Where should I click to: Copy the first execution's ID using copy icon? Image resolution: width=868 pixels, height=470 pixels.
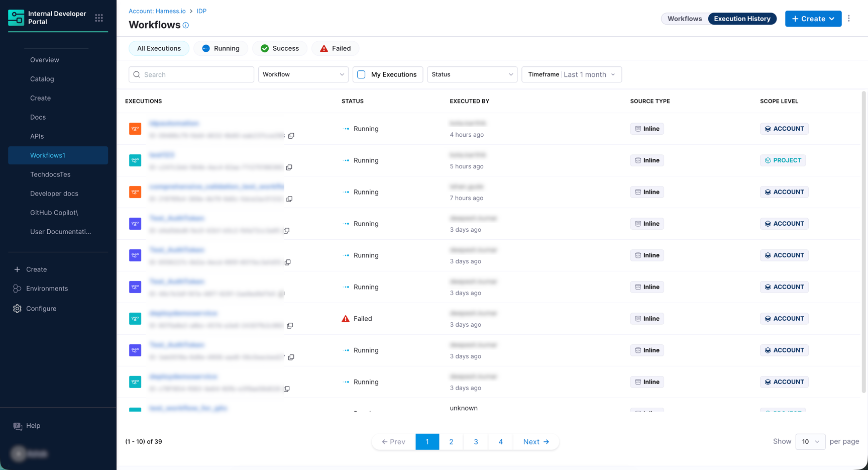(291, 135)
